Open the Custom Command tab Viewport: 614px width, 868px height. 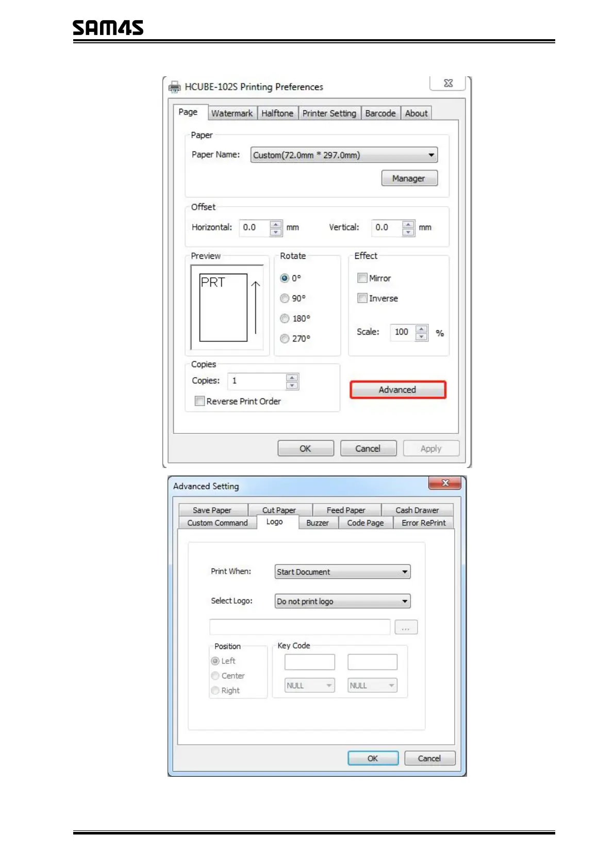(218, 523)
